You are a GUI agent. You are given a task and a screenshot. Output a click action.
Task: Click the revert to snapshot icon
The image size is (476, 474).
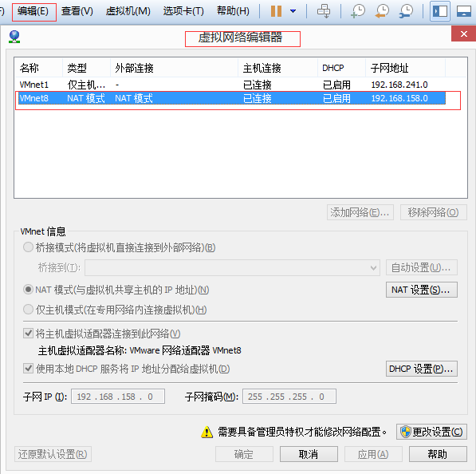pos(382,11)
